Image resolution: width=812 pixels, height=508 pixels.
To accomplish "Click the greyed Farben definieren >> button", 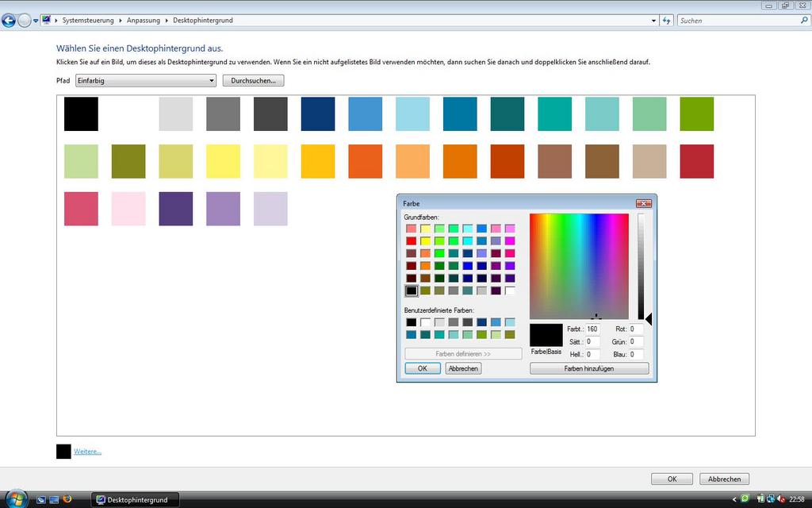I will click(463, 353).
